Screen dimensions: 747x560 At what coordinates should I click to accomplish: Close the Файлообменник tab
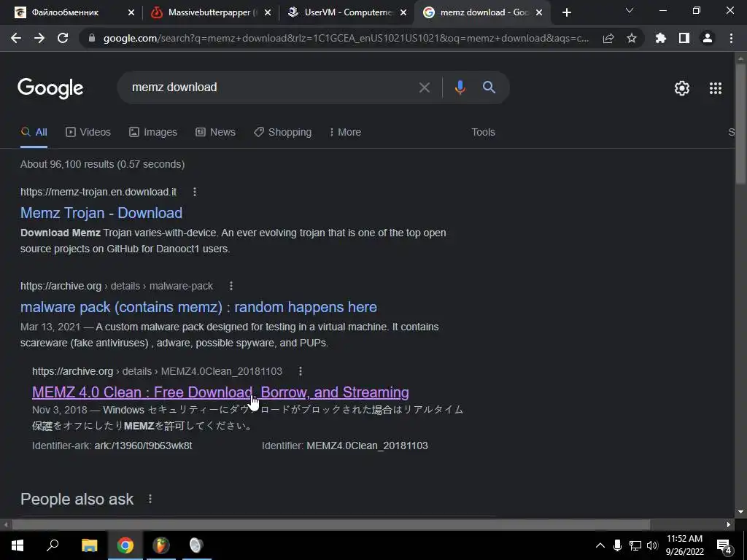131,13
